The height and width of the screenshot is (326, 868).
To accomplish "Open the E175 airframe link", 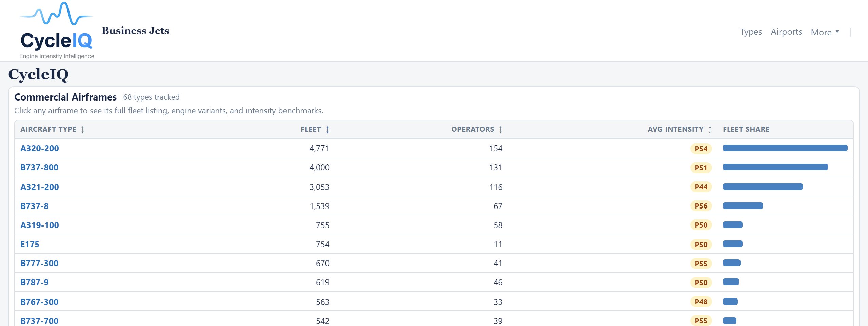I will 30,244.
